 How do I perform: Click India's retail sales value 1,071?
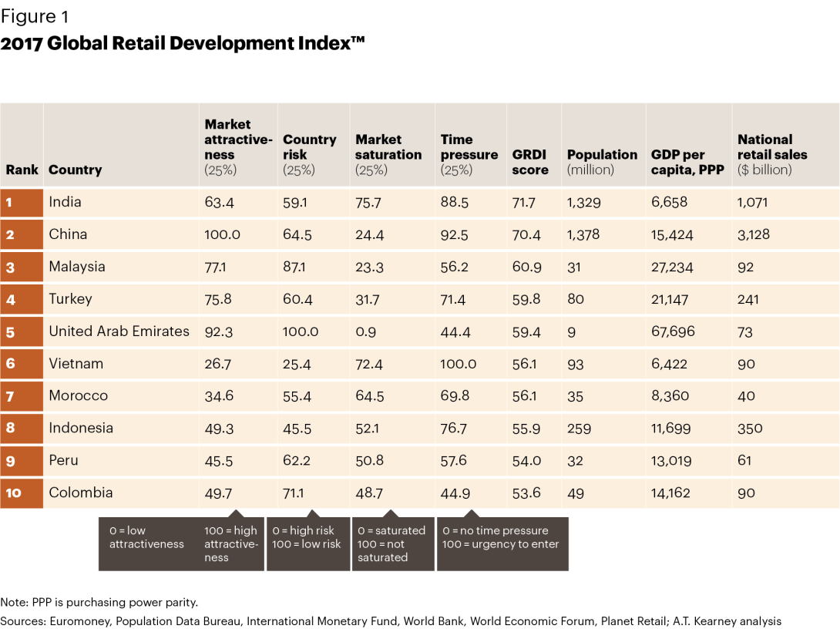tap(752, 203)
